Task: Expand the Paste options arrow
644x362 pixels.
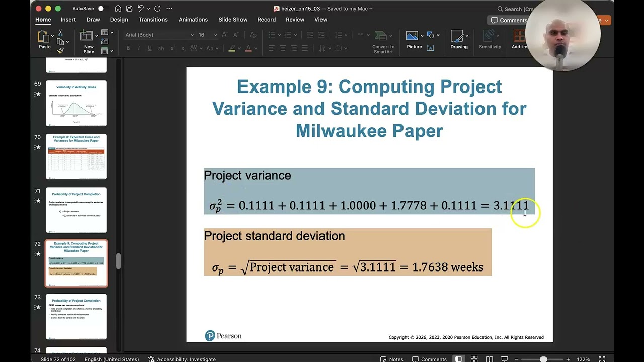Action: click(x=52, y=36)
